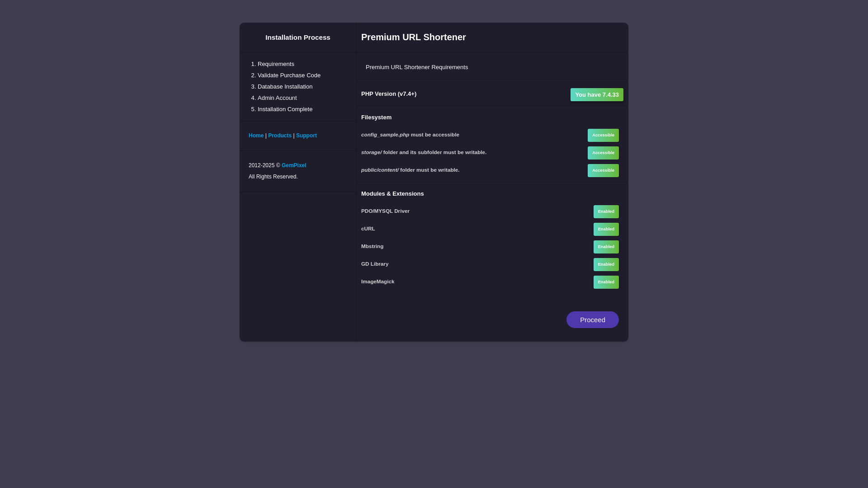Click 'Premium URL Shortener Requirements' subtitle
This screenshot has width=868, height=488.
click(x=417, y=67)
